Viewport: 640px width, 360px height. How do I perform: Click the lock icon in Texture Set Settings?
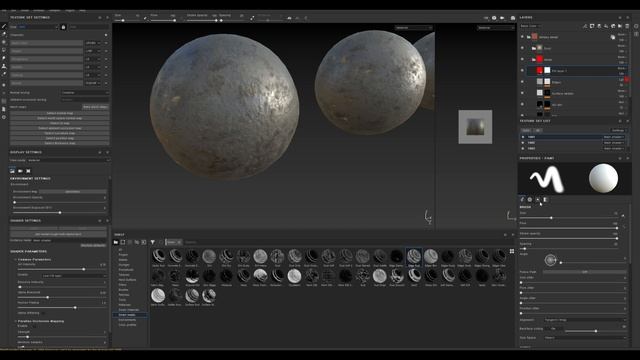coord(63,27)
